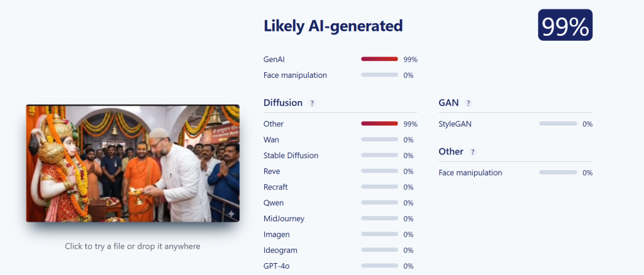Click the Wan model label
The height and width of the screenshot is (275, 644).
(271, 140)
